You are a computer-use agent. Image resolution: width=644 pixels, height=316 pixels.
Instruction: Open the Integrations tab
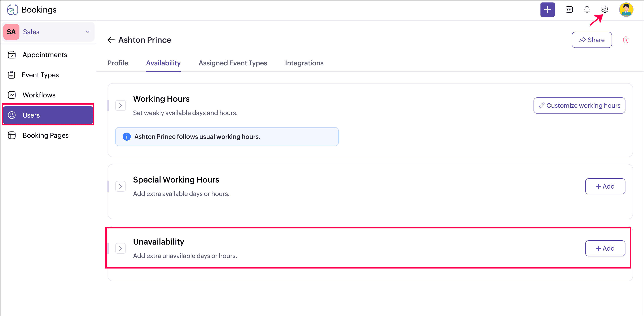pyautogui.click(x=304, y=63)
